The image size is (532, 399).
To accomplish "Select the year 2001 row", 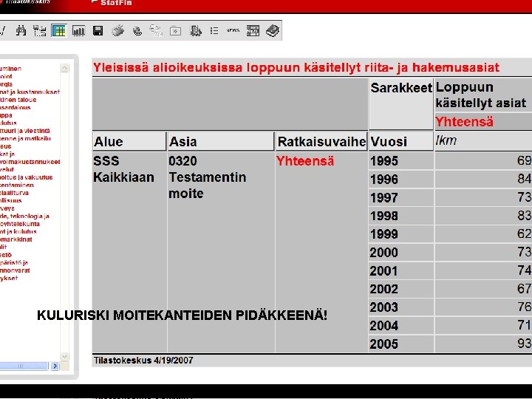I will pos(401,270).
